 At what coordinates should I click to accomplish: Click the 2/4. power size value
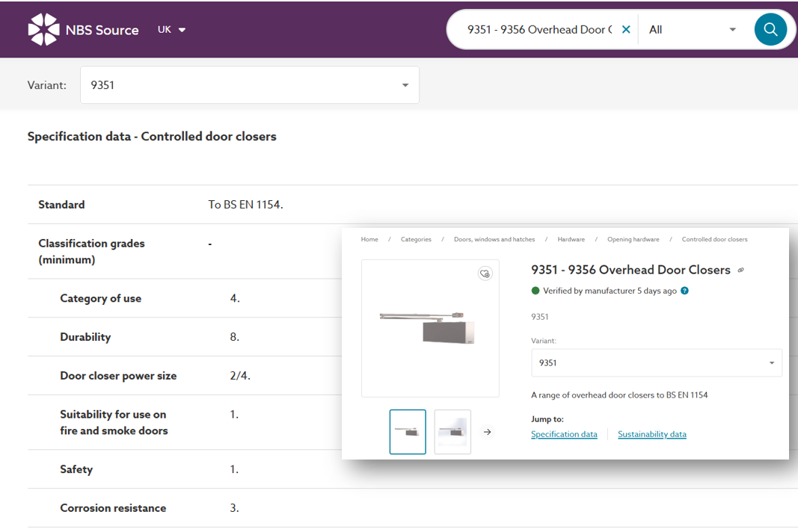[240, 376]
